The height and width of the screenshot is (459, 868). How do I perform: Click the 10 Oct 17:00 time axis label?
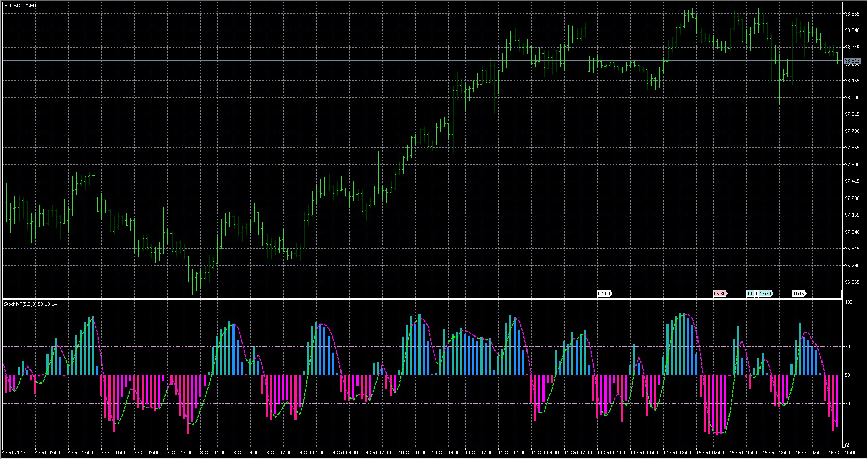tap(479, 453)
